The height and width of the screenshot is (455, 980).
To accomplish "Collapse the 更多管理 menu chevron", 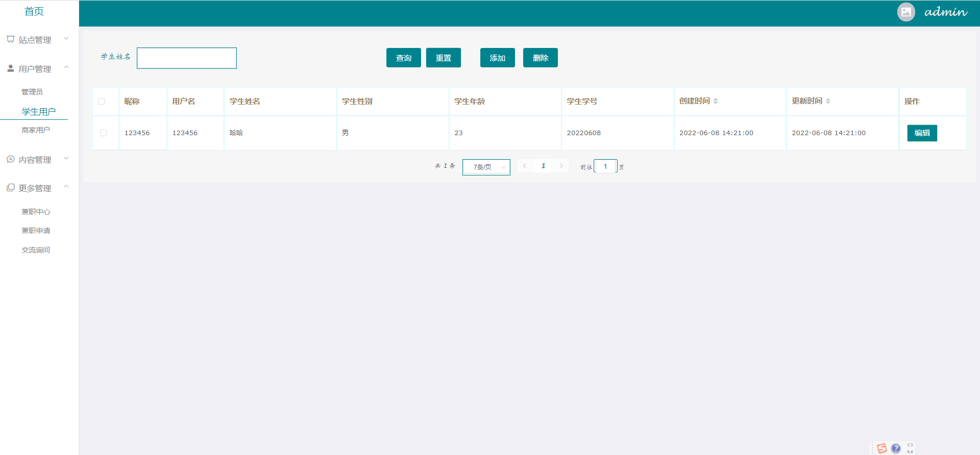I will [66, 187].
